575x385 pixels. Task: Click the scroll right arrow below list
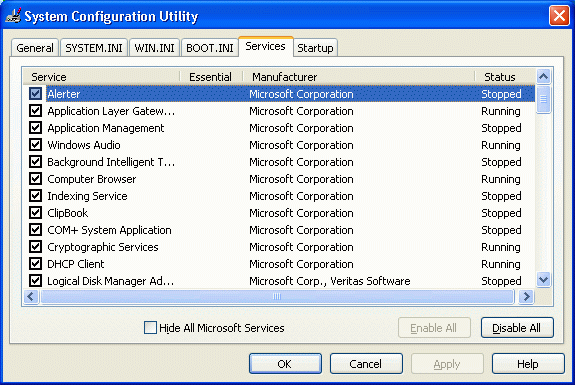[x=527, y=297]
